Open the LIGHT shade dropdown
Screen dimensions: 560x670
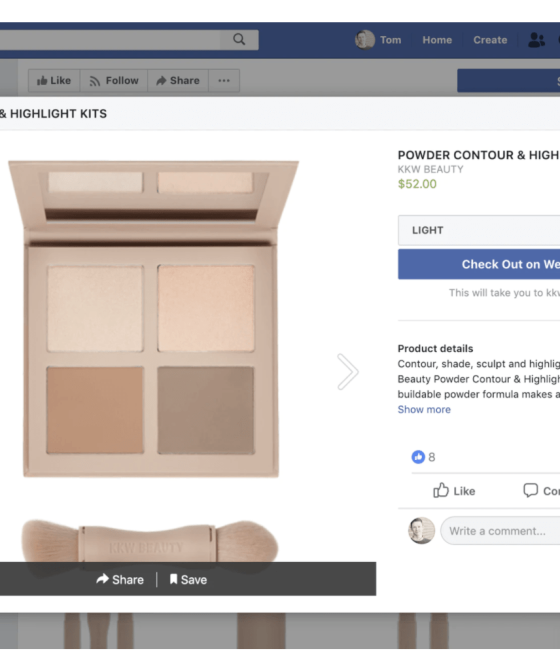(479, 230)
